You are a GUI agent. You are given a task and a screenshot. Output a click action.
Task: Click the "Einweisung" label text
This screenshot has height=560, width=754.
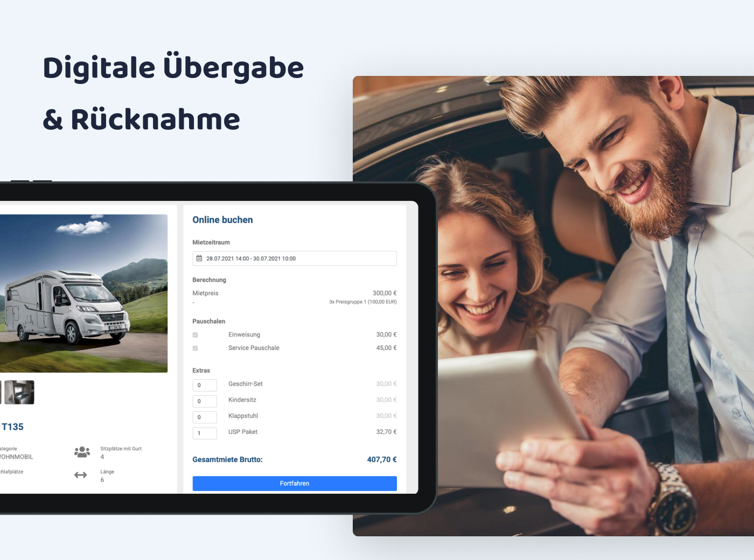pyautogui.click(x=244, y=335)
